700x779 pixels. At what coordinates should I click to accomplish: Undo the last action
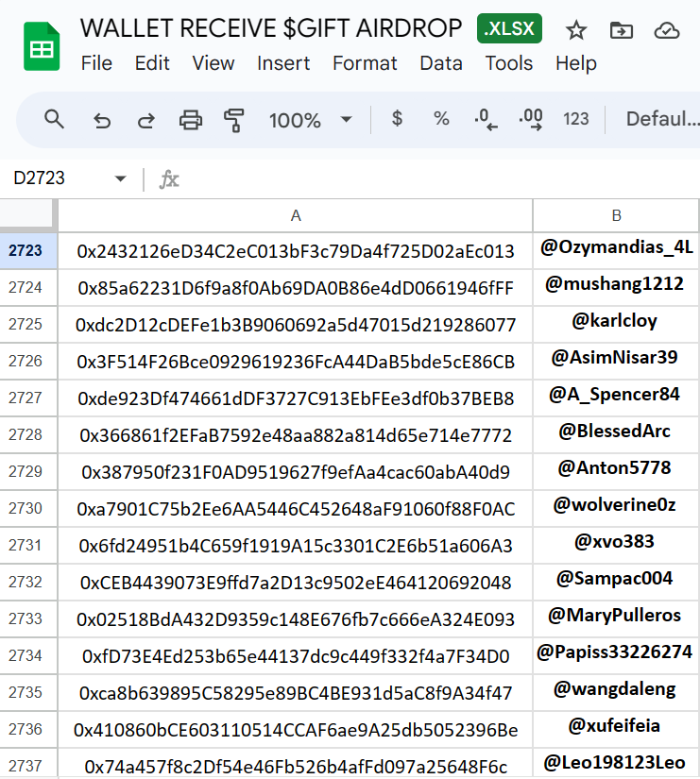[102, 120]
